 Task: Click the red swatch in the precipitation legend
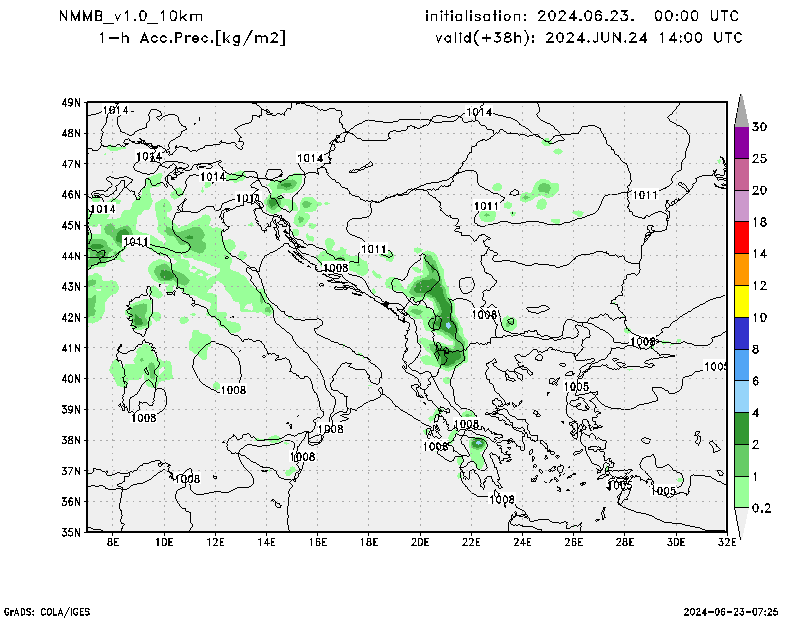(x=741, y=239)
